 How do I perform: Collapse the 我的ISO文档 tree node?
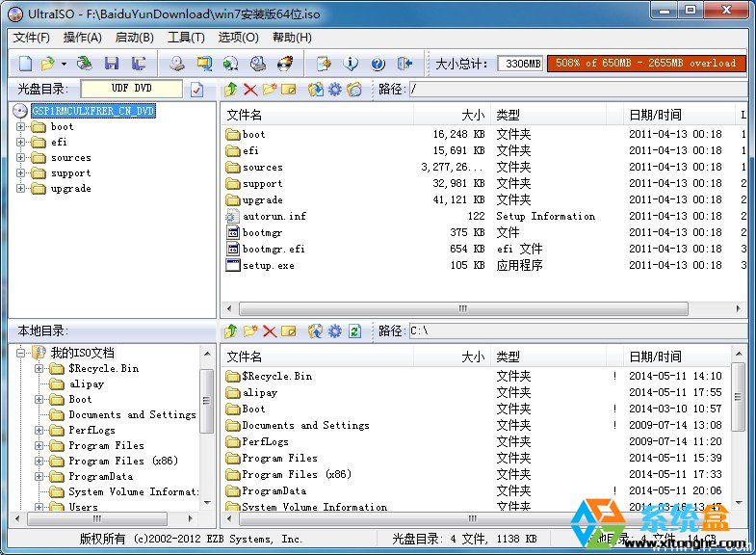(x=21, y=353)
